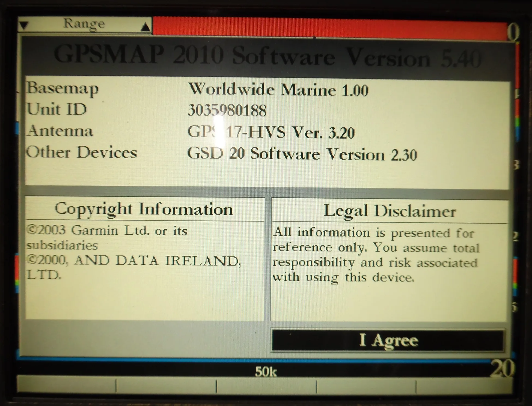
Task: Click the depth scale 0 marker
Action: point(513,33)
